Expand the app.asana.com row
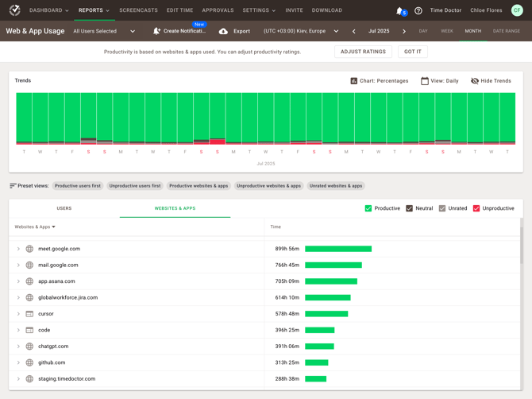The image size is (532, 399). pos(18,281)
